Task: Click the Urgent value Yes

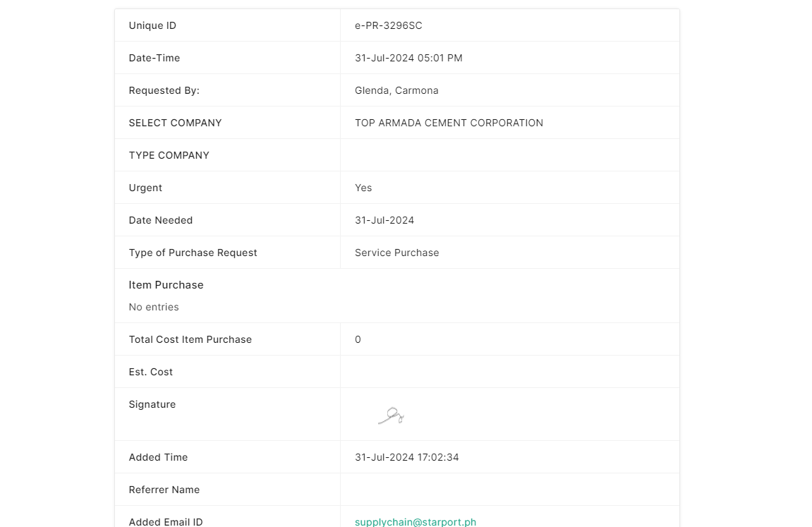Action: pyautogui.click(x=363, y=188)
